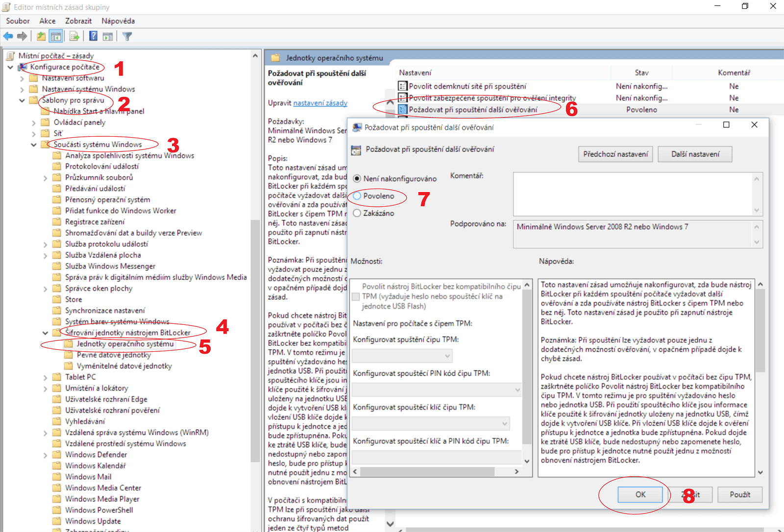This screenshot has width=784, height=532.
Task: Open the Zobrazit menu
Action: pyautogui.click(x=78, y=21)
